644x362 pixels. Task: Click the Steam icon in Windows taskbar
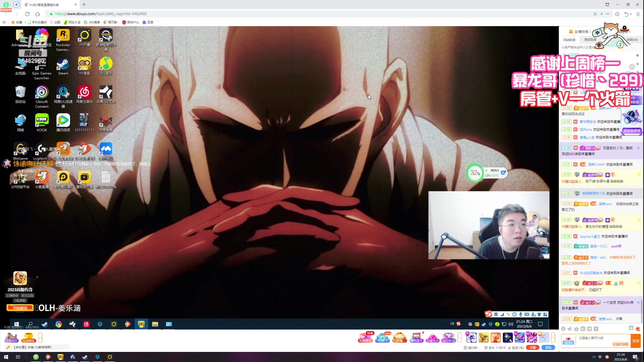pyautogui.click(x=85, y=357)
